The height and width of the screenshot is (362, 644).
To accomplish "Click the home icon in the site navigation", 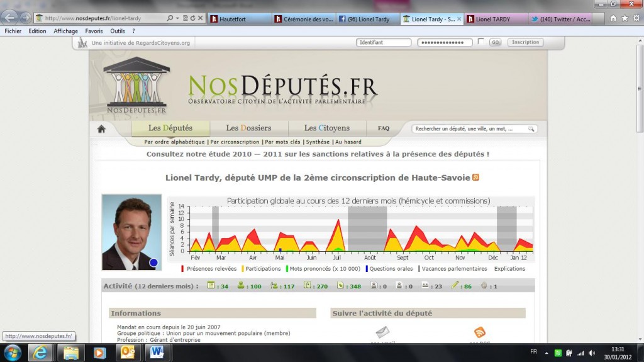I will [101, 129].
